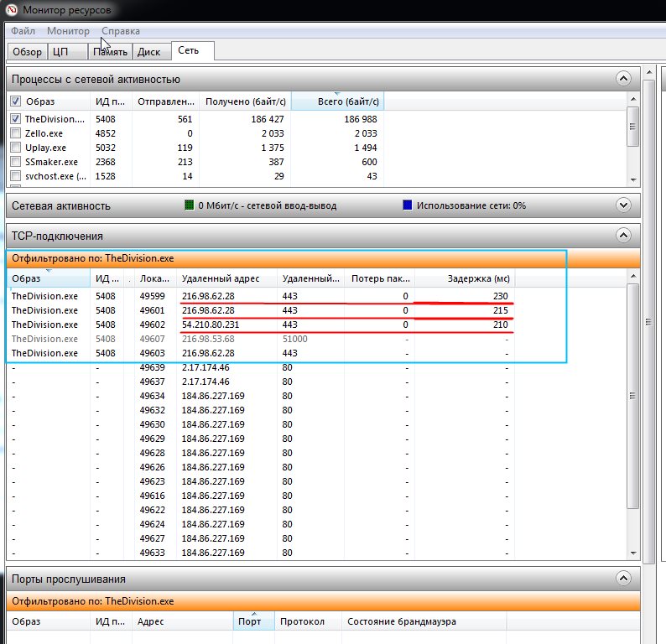This screenshot has height=644, width=666.
Task: Switch to the Диск tab
Action: click(x=148, y=52)
